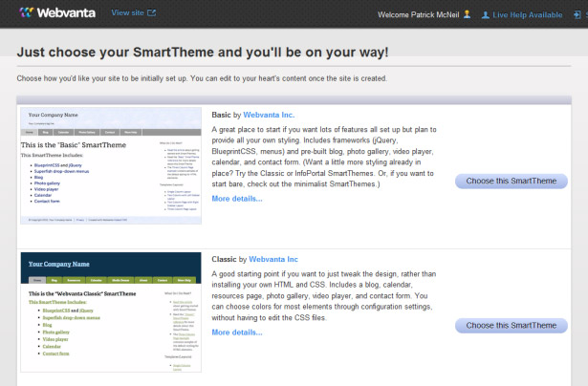Open More details for Classic theme

click(237, 332)
